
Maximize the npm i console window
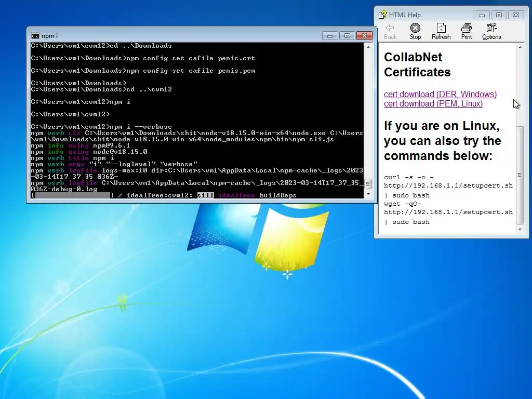pyautogui.click(x=347, y=36)
